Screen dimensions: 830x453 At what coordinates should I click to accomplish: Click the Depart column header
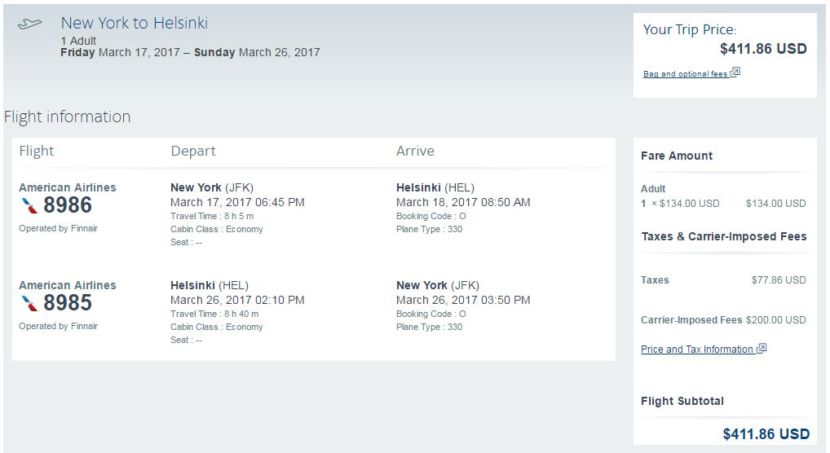(193, 151)
